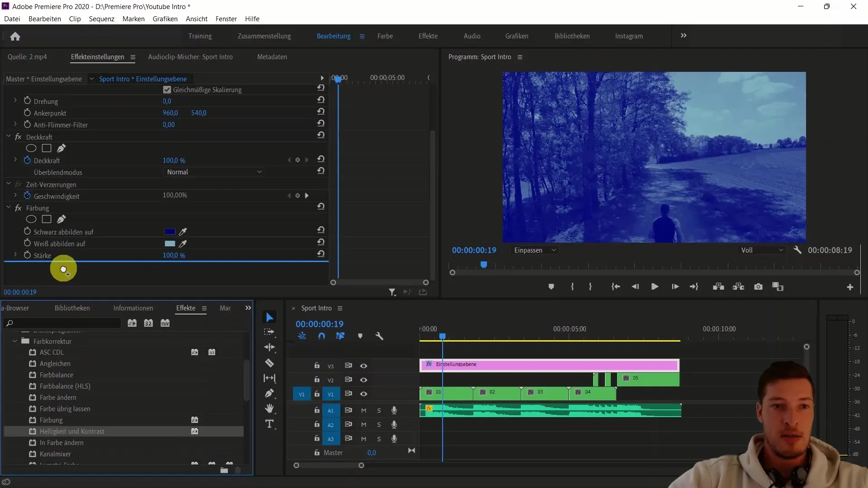Click the Lift button in Program monitor

click(x=718, y=287)
